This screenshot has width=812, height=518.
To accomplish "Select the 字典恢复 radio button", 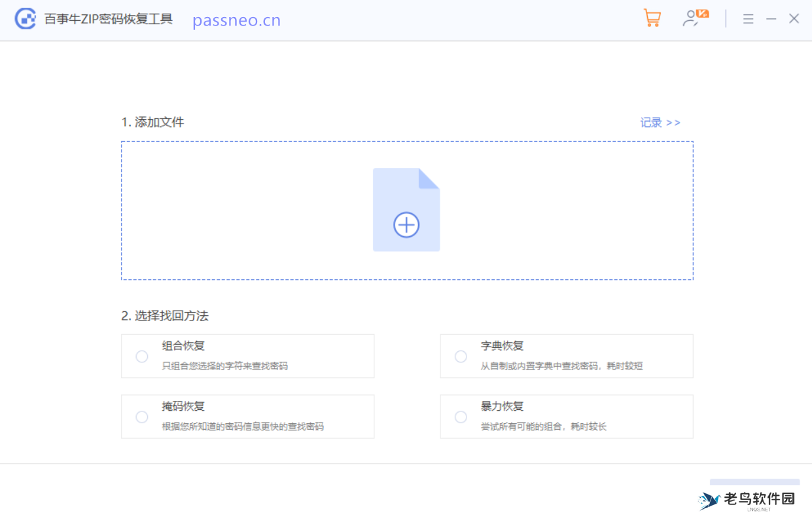I will click(x=461, y=356).
